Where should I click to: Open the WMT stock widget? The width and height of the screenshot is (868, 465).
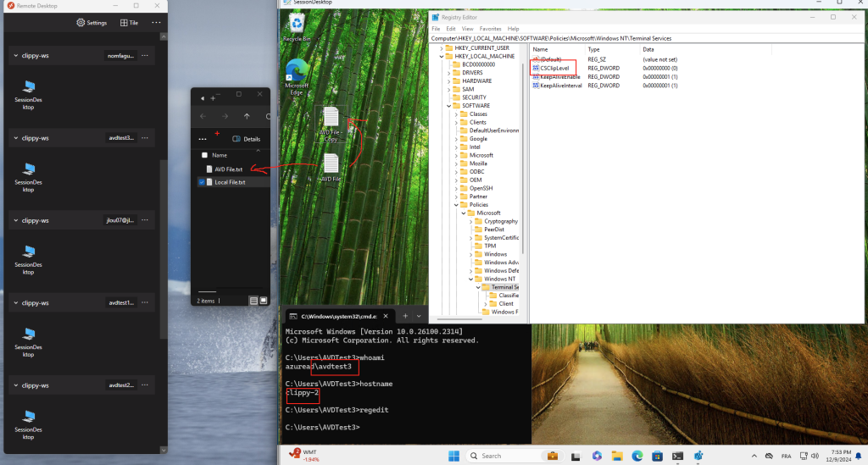click(304, 455)
